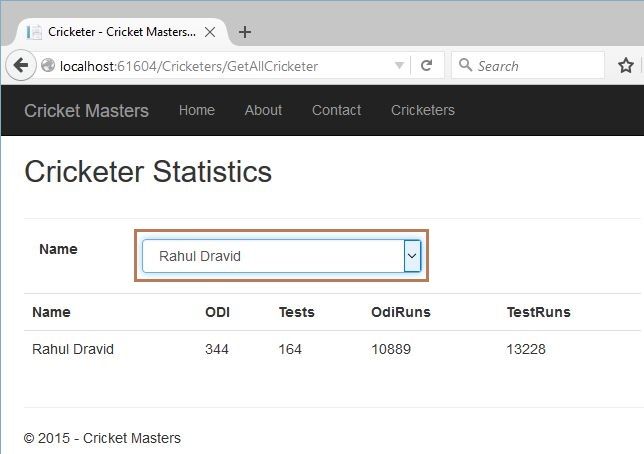Open the Contact nav link
This screenshot has height=454, width=644.
(336, 110)
